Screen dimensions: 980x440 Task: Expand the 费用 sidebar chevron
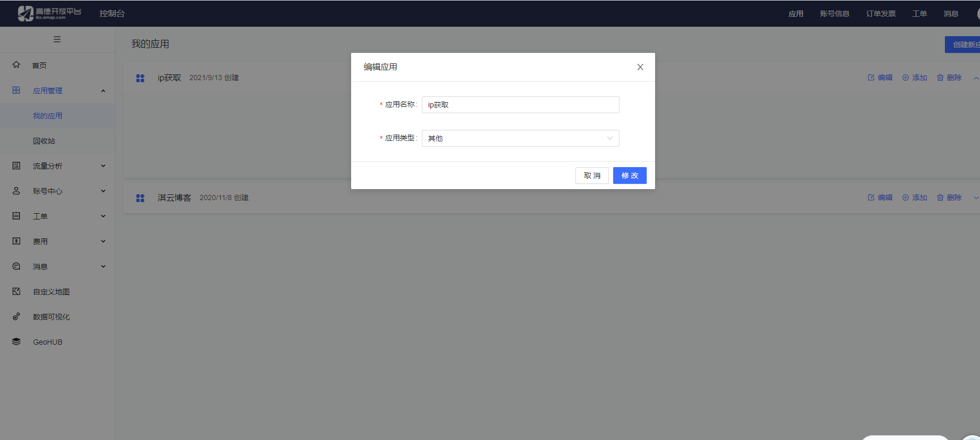[x=103, y=241]
